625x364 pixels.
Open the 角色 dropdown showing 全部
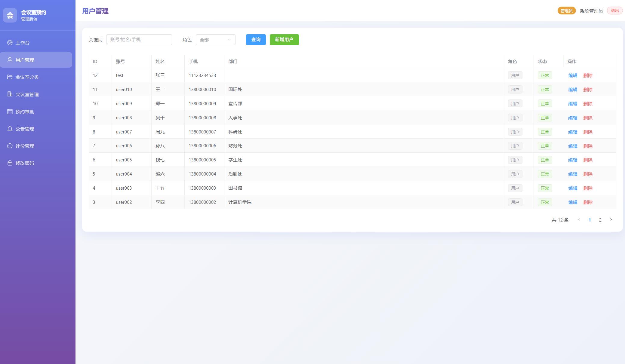point(215,40)
